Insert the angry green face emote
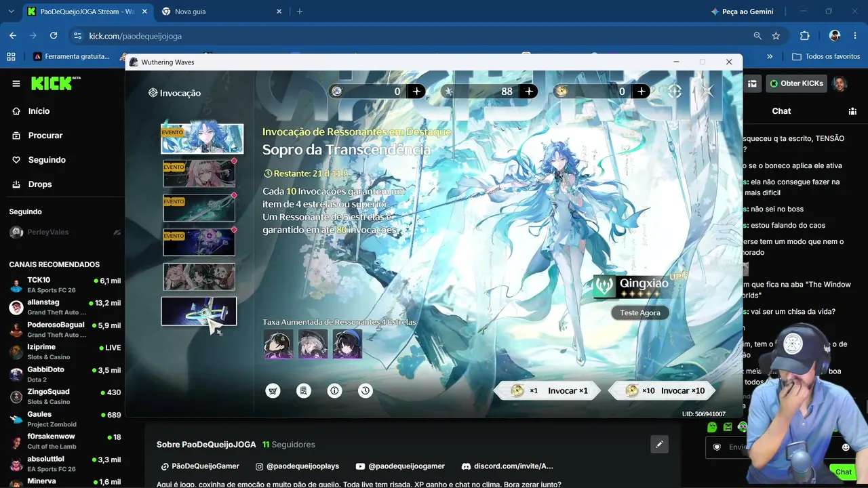Screen dimensions: 868x488 pos(728,427)
